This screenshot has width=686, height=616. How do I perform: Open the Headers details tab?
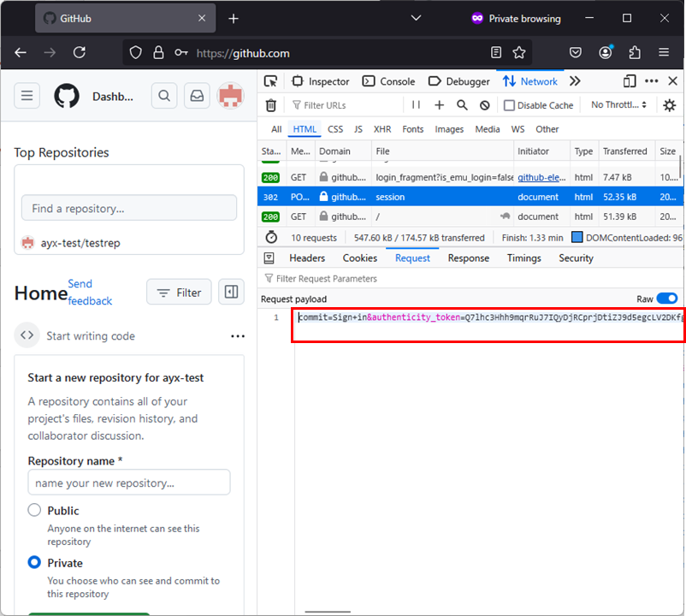coord(307,258)
